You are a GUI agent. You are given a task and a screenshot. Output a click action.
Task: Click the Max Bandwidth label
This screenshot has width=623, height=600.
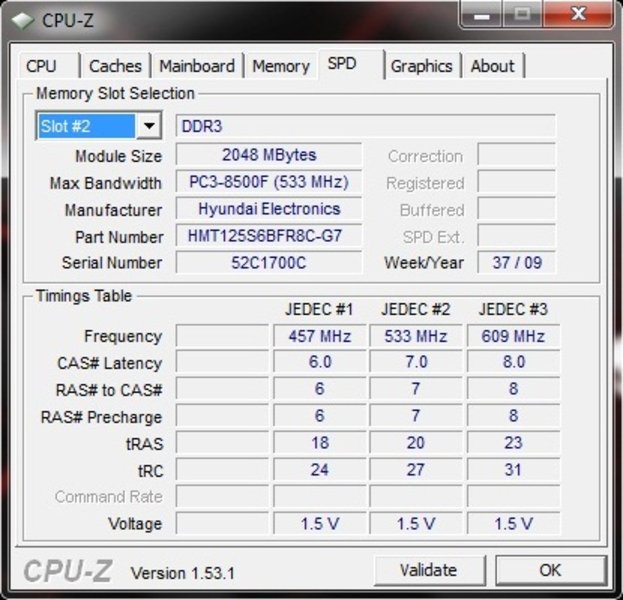point(105,183)
